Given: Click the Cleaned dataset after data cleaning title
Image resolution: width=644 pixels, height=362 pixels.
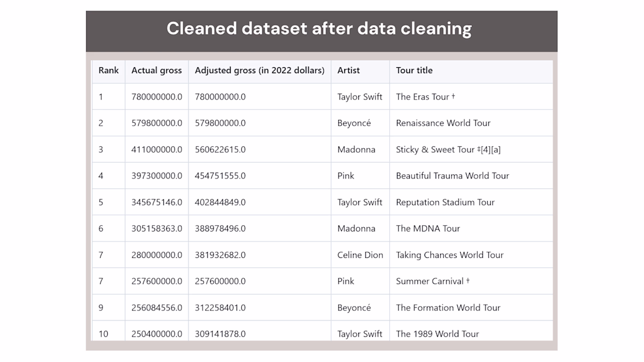Looking at the screenshot, I should pyautogui.click(x=319, y=29).
